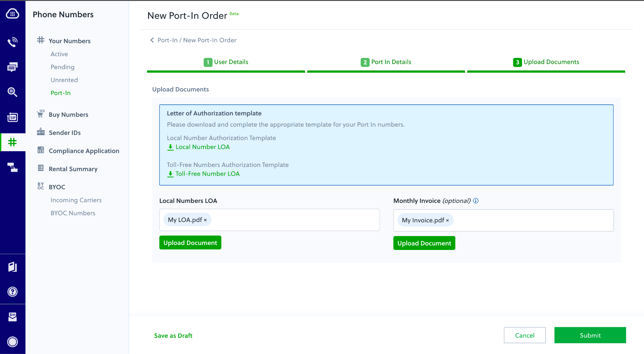Open the help question mark icon
The height and width of the screenshot is (354, 644).
[x=13, y=292]
